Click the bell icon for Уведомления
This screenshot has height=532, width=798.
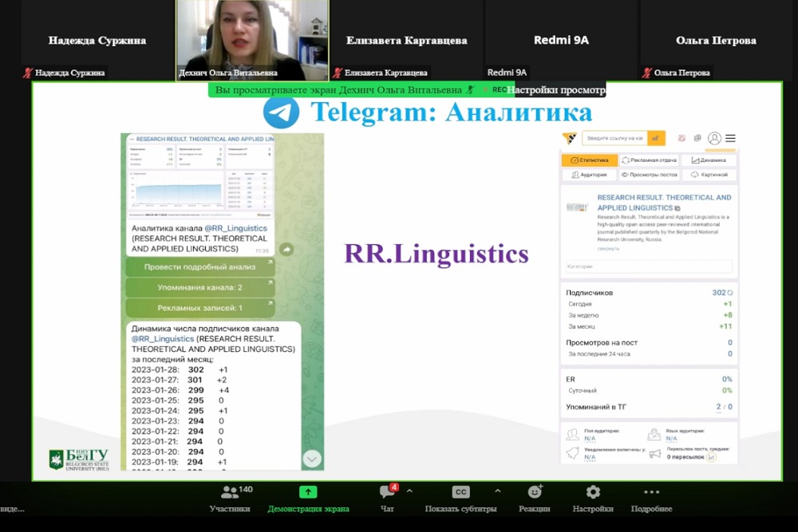click(572, 453)
